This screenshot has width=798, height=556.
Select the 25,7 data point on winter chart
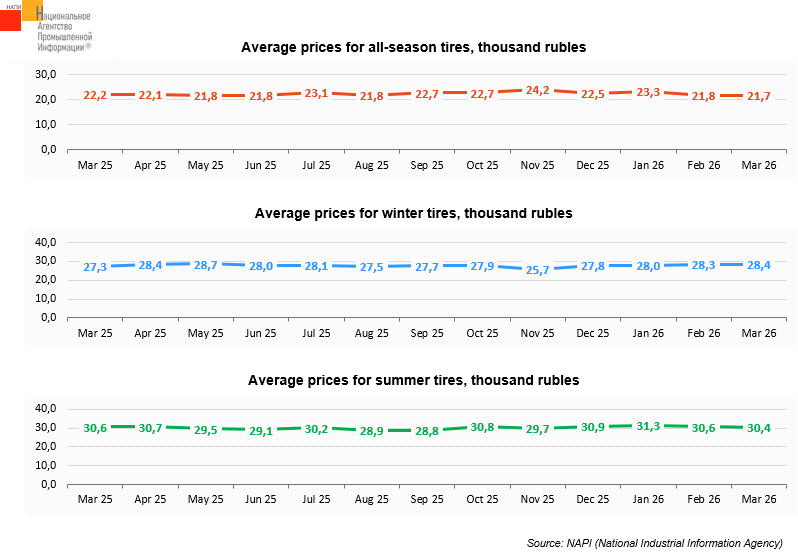pyautogui.click(x=538, y=271)
